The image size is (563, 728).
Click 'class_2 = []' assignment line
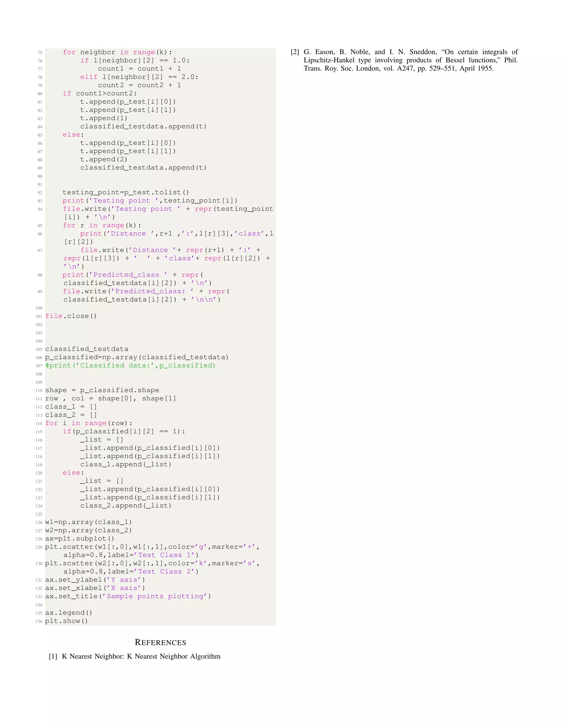(71, 415)
